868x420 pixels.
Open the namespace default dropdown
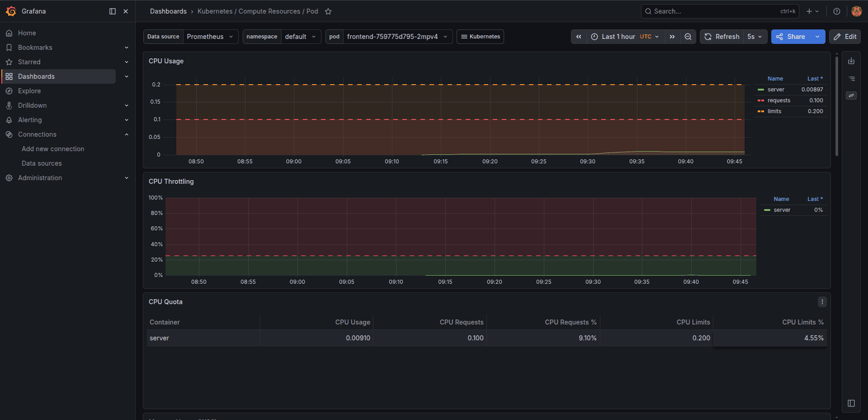pos(301,37)
